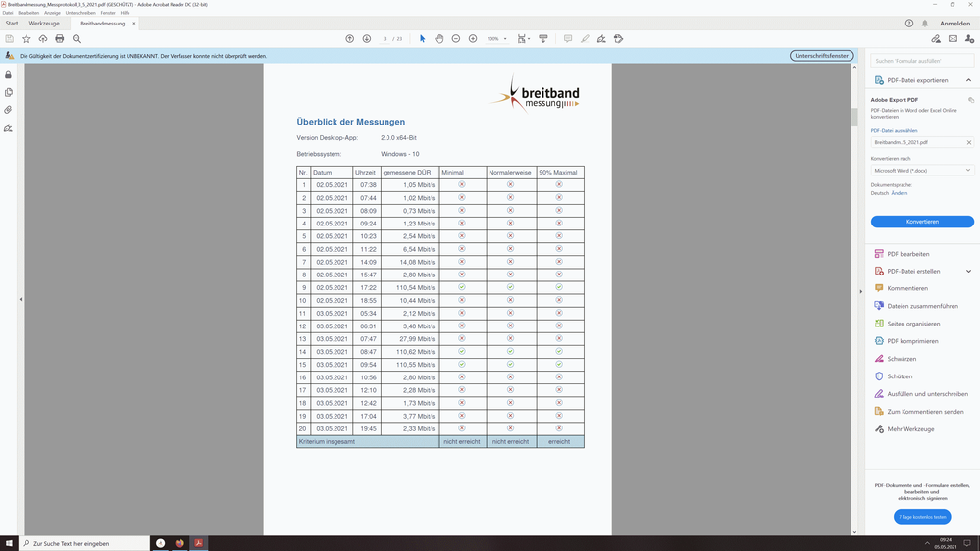
Task: Click Anmelden to sign in
Action: click(x=955, y=24)
